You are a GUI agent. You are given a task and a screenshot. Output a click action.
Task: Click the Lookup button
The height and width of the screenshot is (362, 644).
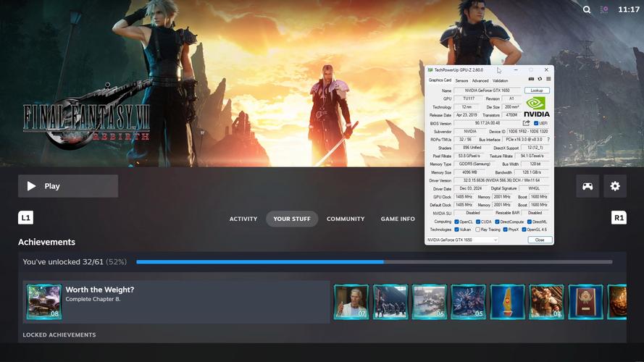(537, 90)
